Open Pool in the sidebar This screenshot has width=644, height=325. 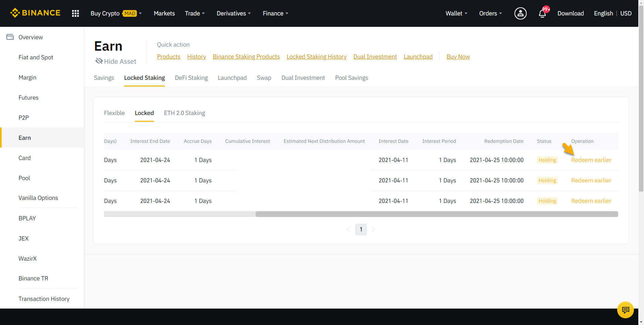click(24, 178)
